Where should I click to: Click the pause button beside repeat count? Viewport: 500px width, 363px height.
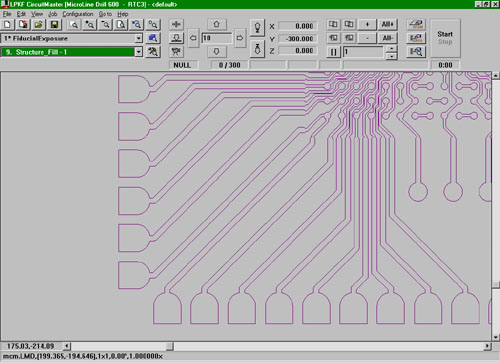pyautogui.click(x=333, y=52)
